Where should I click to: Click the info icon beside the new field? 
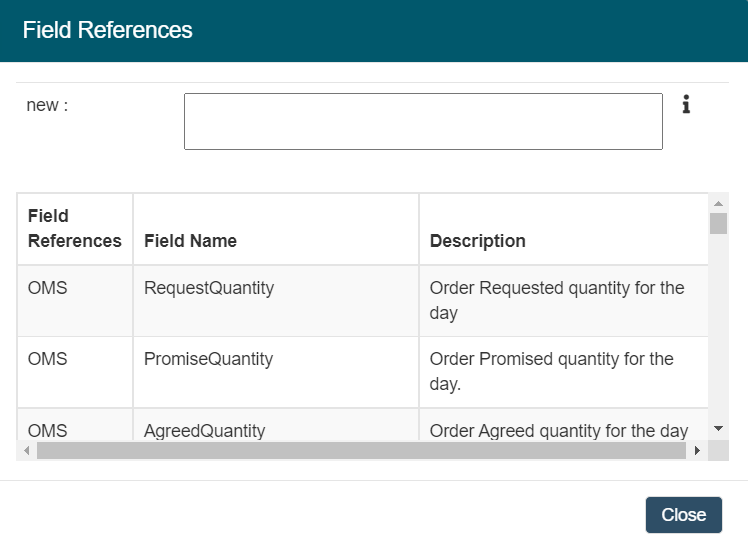686,104
